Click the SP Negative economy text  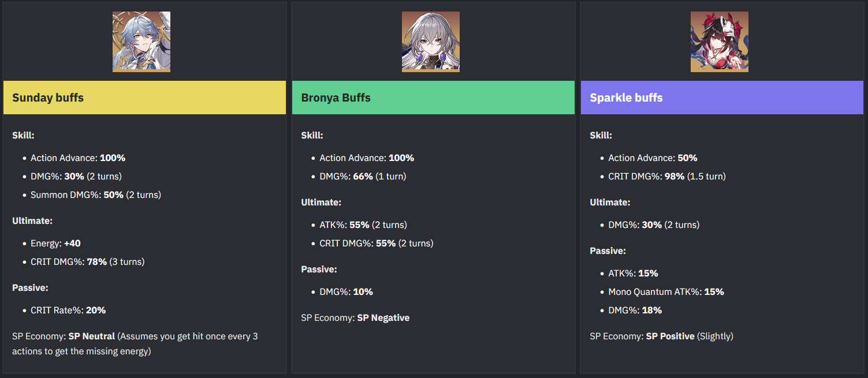[383, 318]
